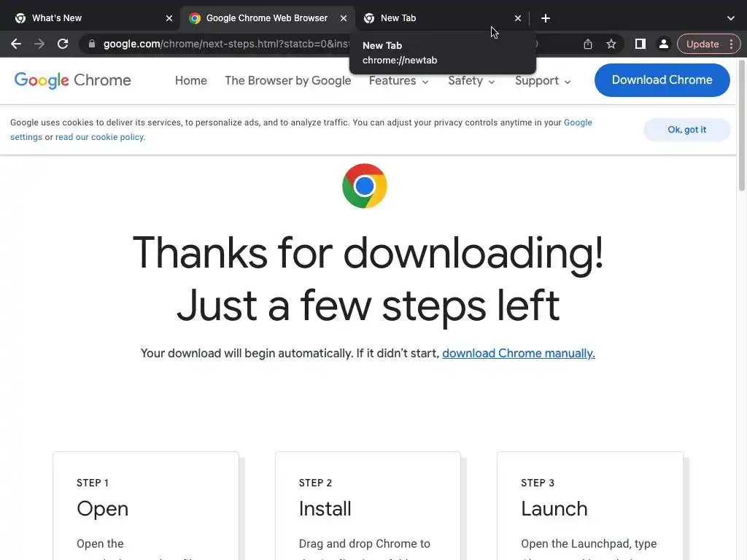
Task: Click the forward navigation arrow
Action: (39, 44)
